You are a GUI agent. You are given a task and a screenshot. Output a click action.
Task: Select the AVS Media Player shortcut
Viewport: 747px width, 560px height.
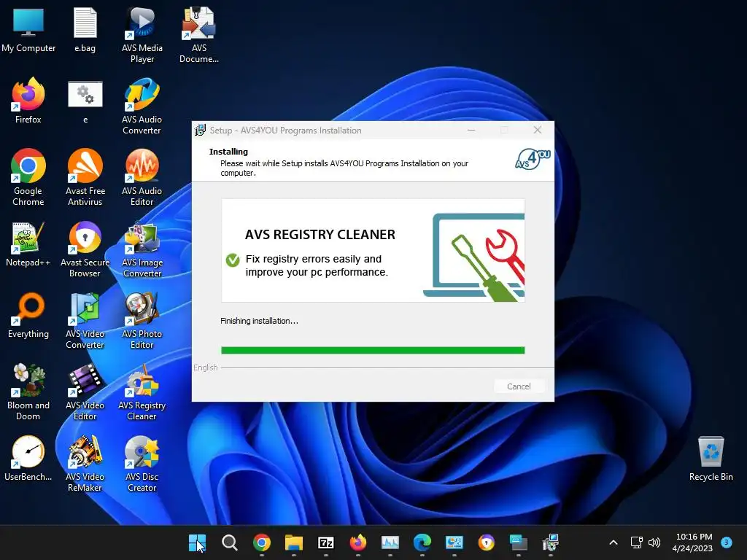coord(142,35)
